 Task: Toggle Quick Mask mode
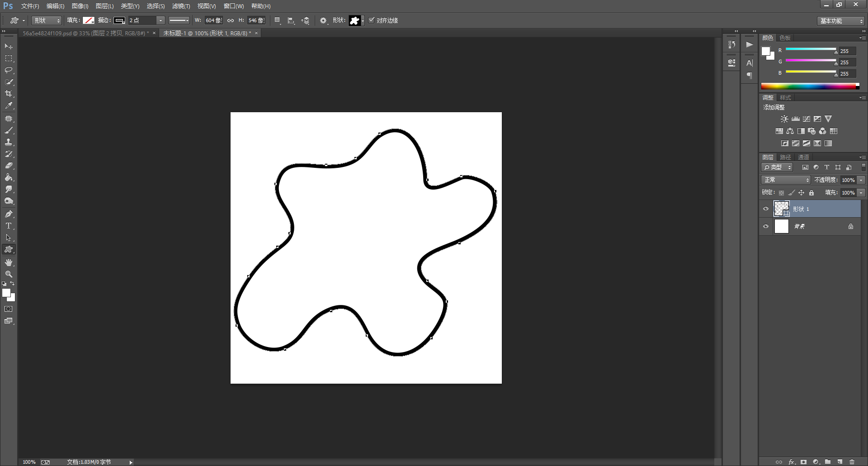tap(9, 309)
